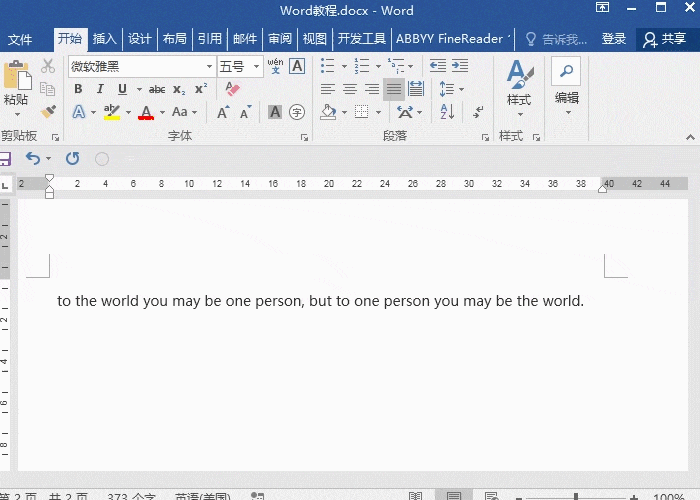Click the Undo arrow in quick access bar
This screenshot has height=500, width=700.
pyautogui.click(x=33, y=158)
